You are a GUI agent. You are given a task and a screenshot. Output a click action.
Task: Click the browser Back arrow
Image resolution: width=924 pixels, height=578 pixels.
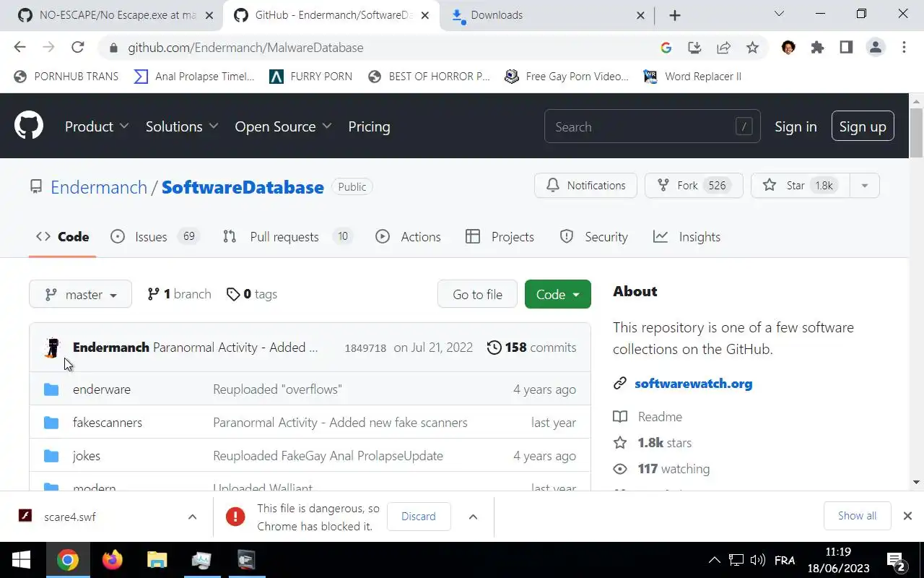pos(19,48)
